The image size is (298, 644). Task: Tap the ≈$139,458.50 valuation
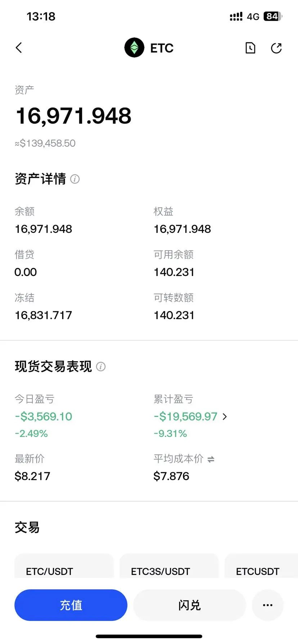point(45,143)
